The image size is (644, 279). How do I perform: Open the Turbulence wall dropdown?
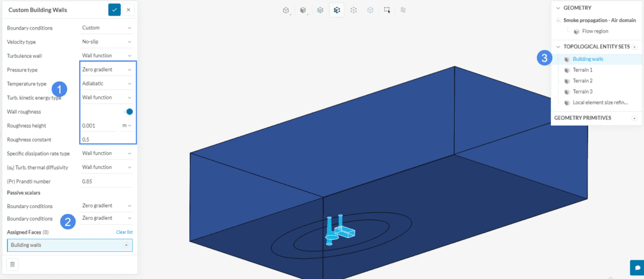[107, 56]
